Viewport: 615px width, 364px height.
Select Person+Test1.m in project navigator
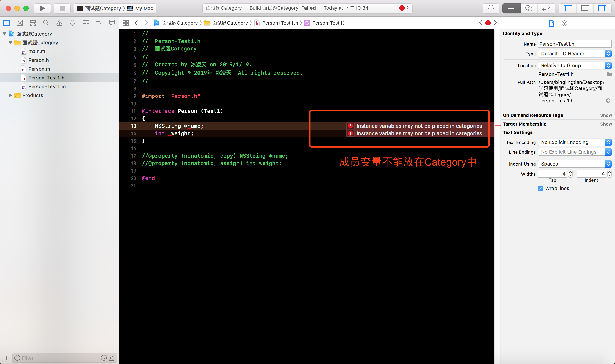[x=47, y=86]
